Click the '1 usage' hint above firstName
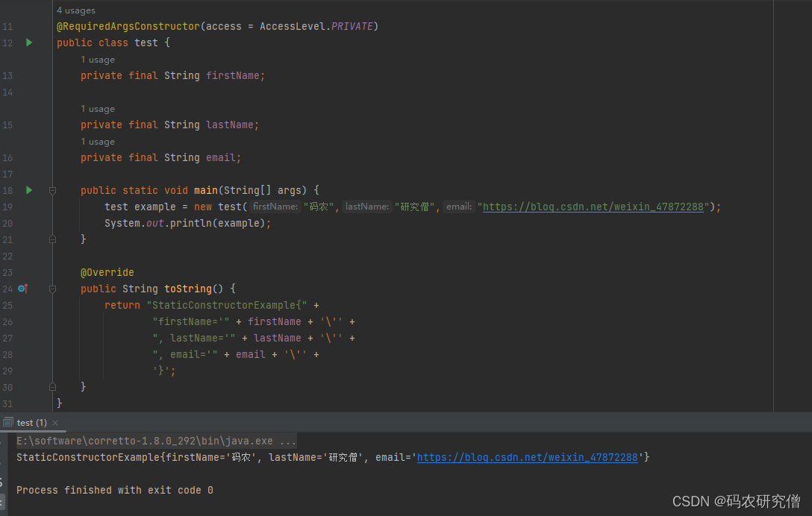812x516 pixels. coord(98,60)
